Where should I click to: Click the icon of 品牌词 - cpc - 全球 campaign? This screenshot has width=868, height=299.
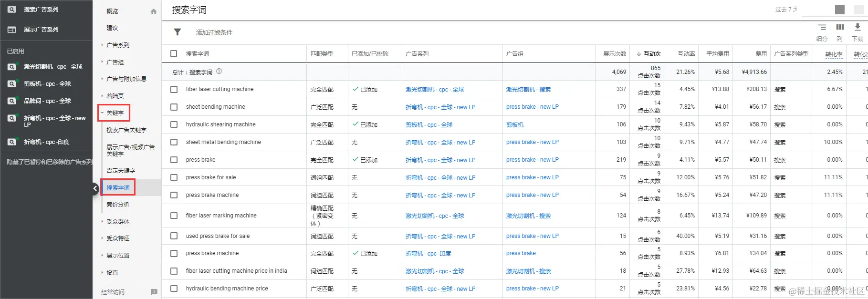pos(12,101)
